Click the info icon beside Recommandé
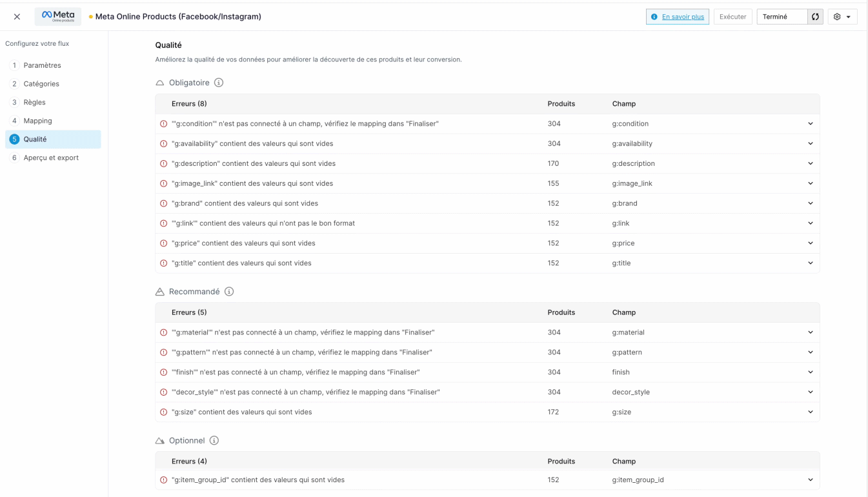 (x=229, y=292)
